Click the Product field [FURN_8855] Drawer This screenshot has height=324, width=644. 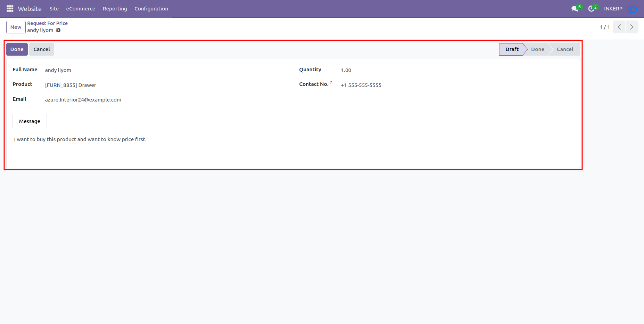click(x=71, y=85)
